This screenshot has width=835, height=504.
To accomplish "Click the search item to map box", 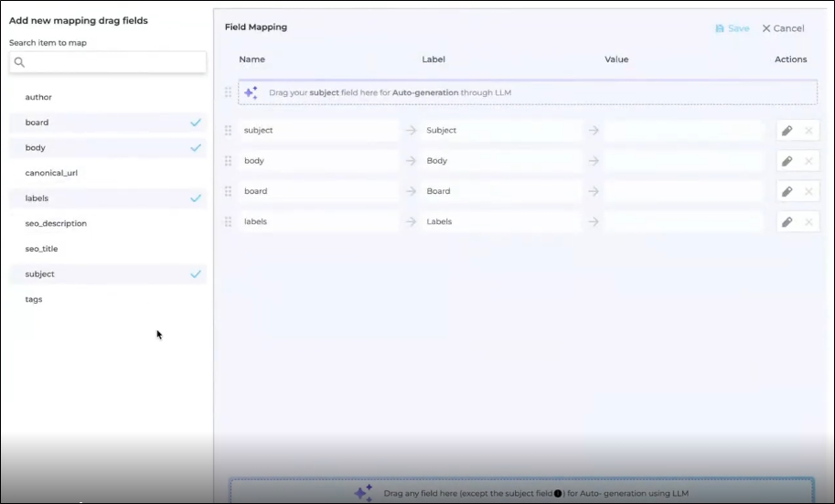I will pos(108,62).
